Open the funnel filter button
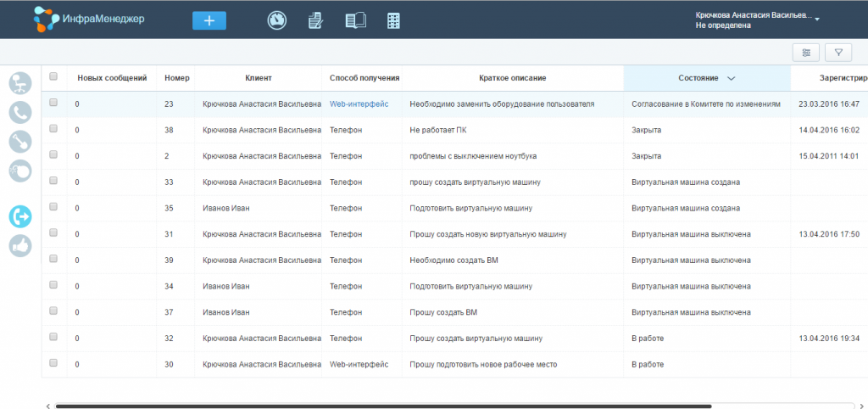The width and height of the screenshot is (868, 409). coord(838,53)
